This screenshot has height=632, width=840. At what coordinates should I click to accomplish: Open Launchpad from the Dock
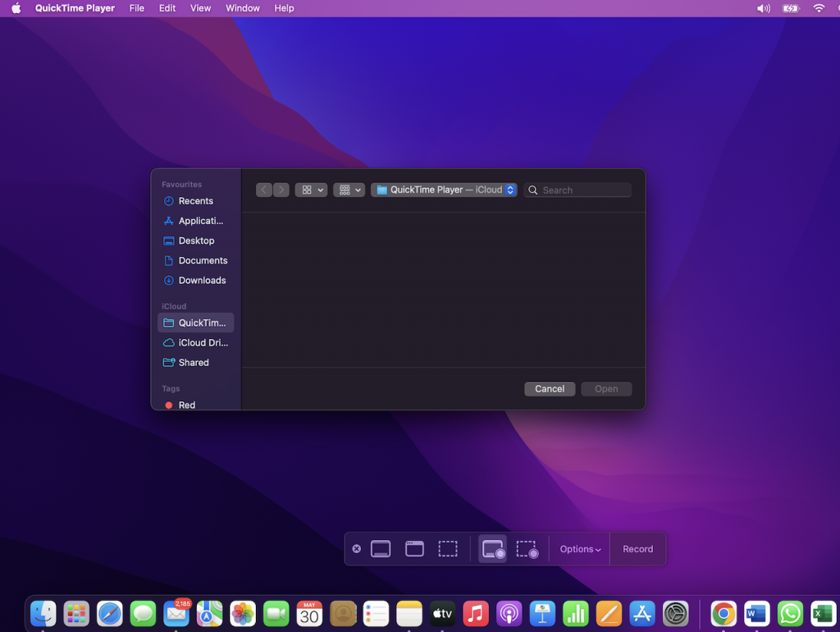point(76,613)
